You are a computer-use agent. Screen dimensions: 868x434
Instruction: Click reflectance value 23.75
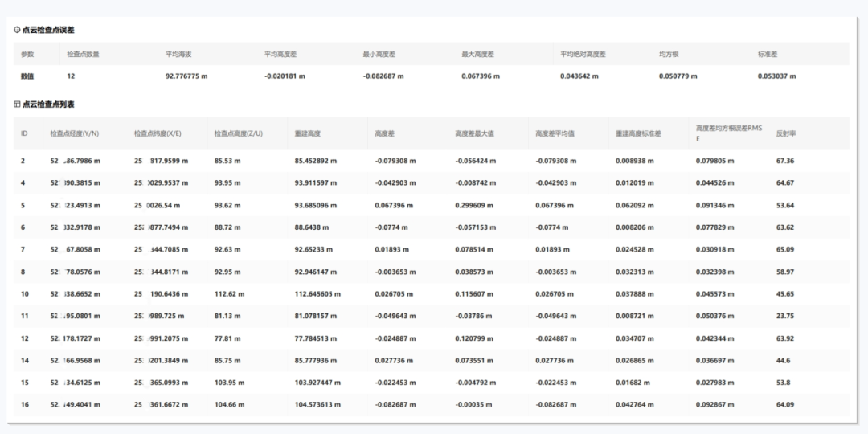tap(785, 316)
